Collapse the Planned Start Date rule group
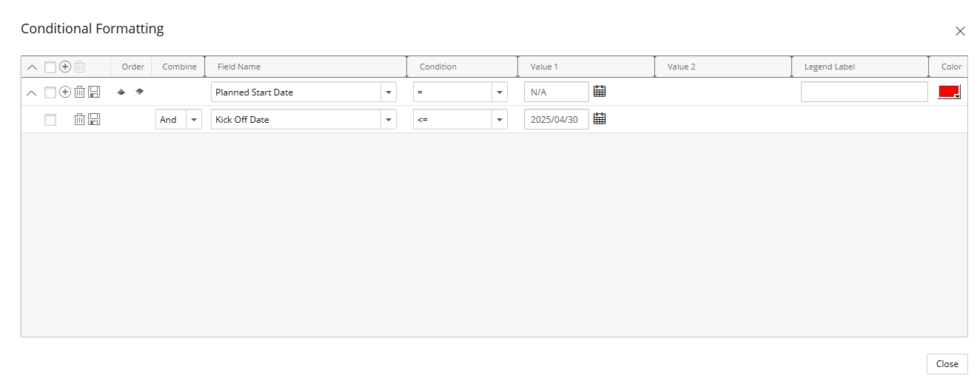This screenshot has width=980, height=387. (x=32, y=92)
